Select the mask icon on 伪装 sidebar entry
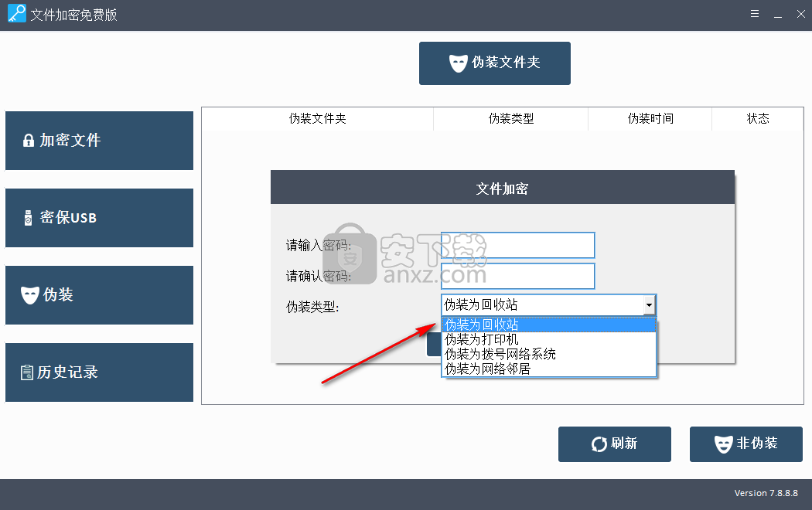The image size is (812, 510). (x=29, y=294)
